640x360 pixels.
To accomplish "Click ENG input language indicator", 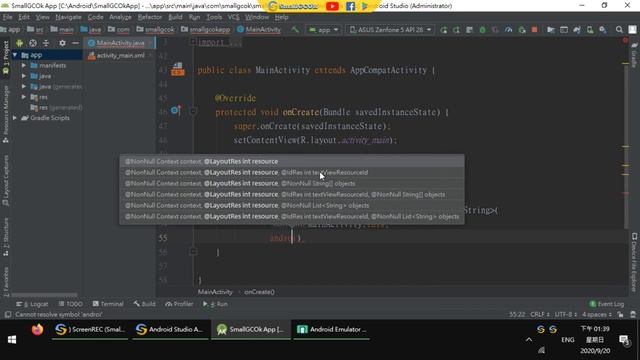I will point(568,340).
